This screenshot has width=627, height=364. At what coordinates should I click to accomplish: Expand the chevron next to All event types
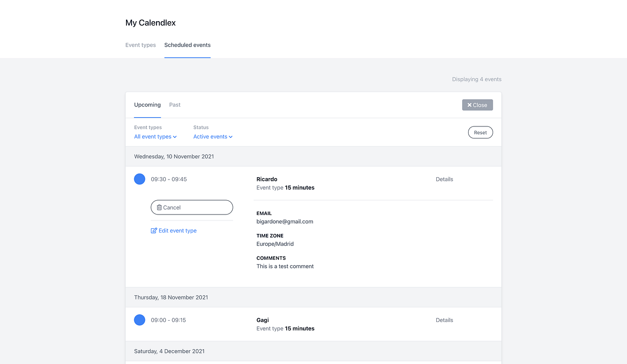[x=175, y=137]
